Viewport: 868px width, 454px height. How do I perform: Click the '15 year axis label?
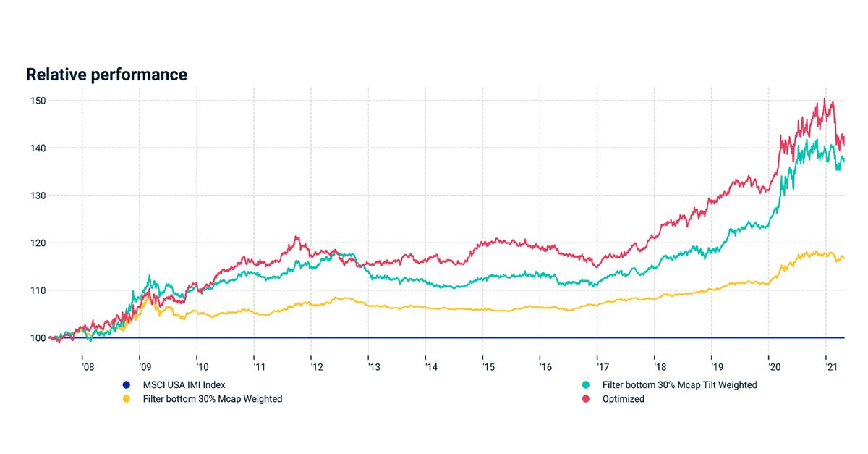[488, 367]
